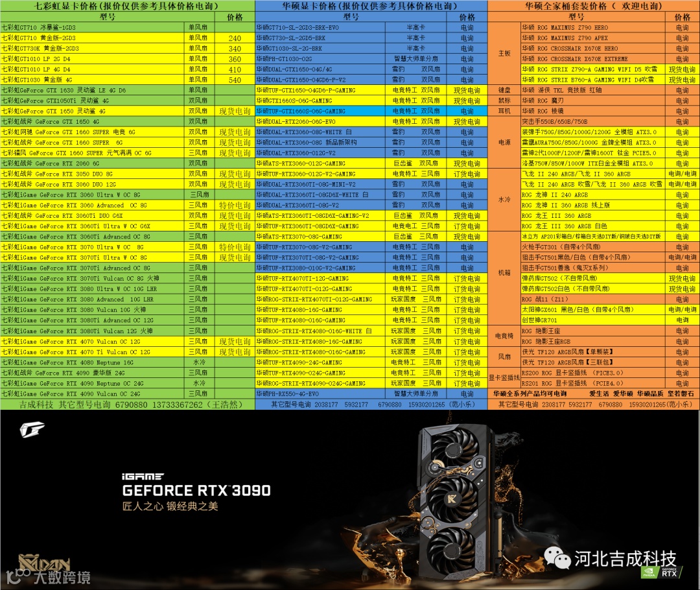Viewport: 700px width, 590px height.
Task: Select the 华硕DUAL-RTX2060-O6G-EVO cell
Action: tap(320, 121)
